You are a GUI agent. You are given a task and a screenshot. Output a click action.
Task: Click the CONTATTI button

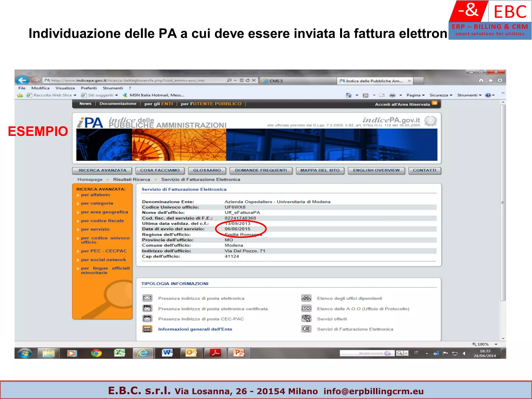coord(424,170)
